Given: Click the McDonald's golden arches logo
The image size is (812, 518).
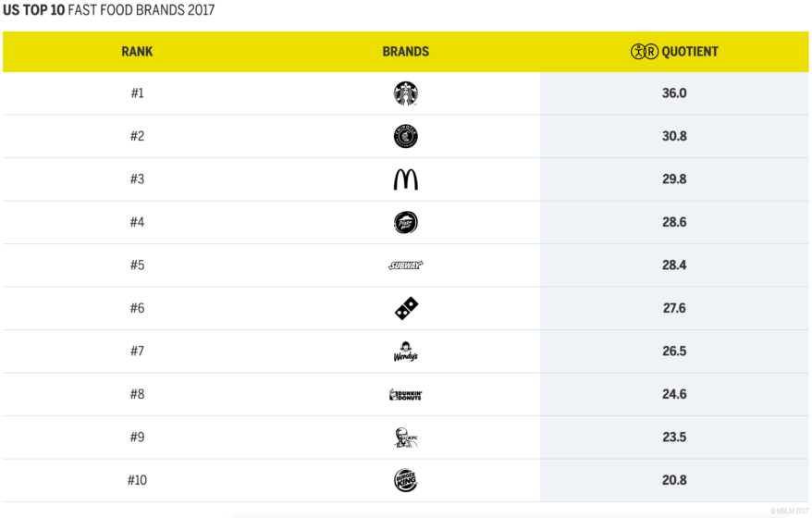Looking at the screenshot, I should click(405, 179).
